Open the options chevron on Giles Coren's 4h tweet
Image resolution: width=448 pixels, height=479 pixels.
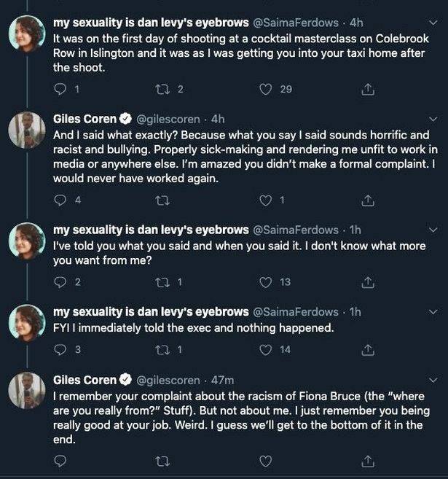tap(433, 119)
